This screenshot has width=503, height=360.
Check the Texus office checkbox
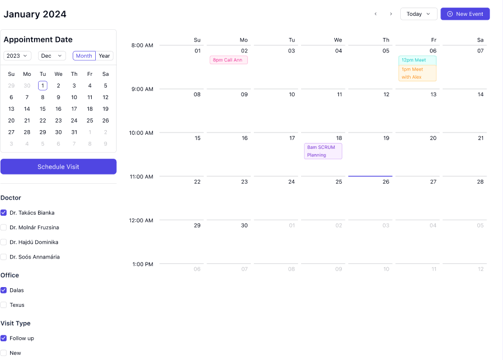tap(4, 305)
